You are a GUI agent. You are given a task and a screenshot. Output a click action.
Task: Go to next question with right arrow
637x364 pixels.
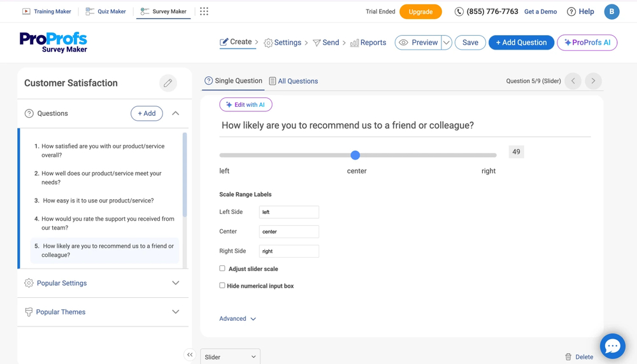pyautogui.click(x=593, y=81)
